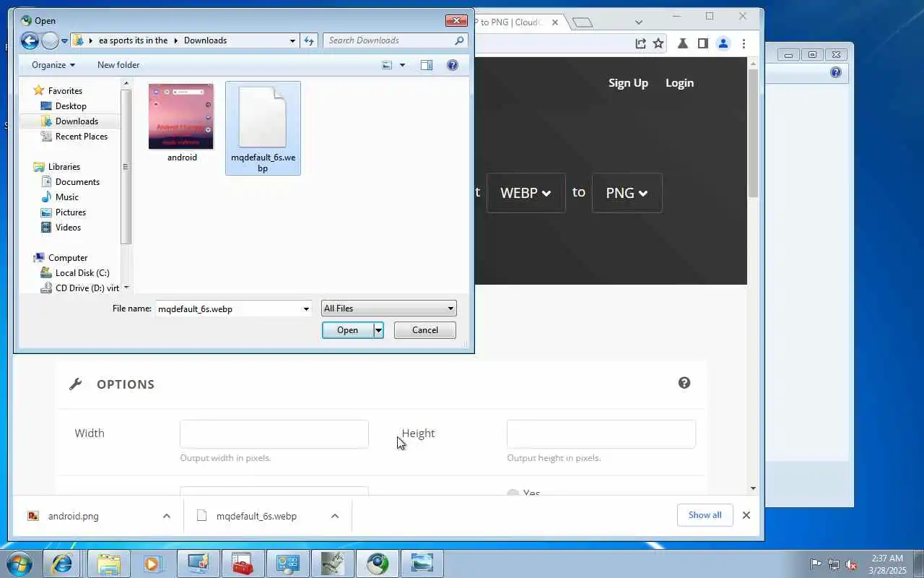Click the File name text field
This screenshot has height=578, width=924.
point(228,309)
